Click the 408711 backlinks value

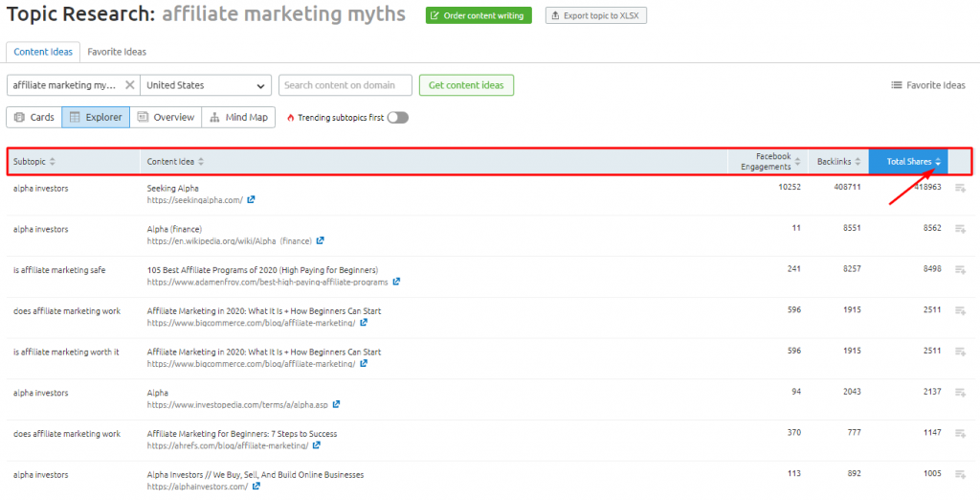(x=846, y=187)
